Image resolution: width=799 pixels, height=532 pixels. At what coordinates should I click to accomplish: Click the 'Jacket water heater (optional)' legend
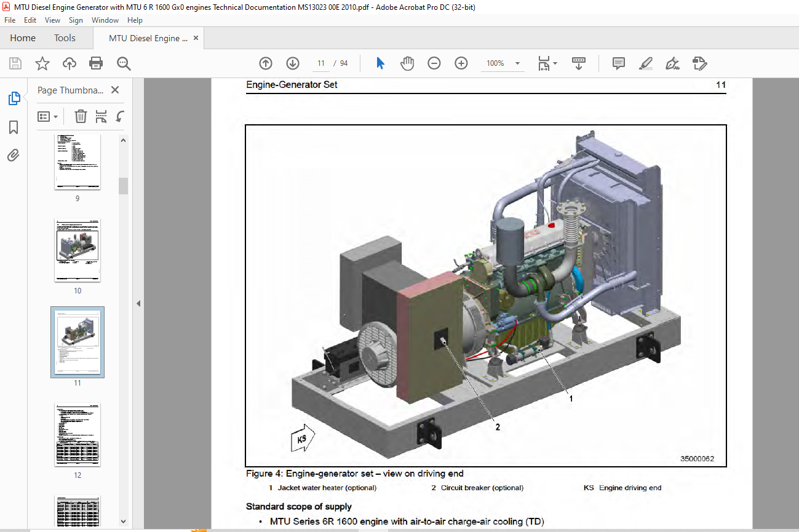pos(327,488)
